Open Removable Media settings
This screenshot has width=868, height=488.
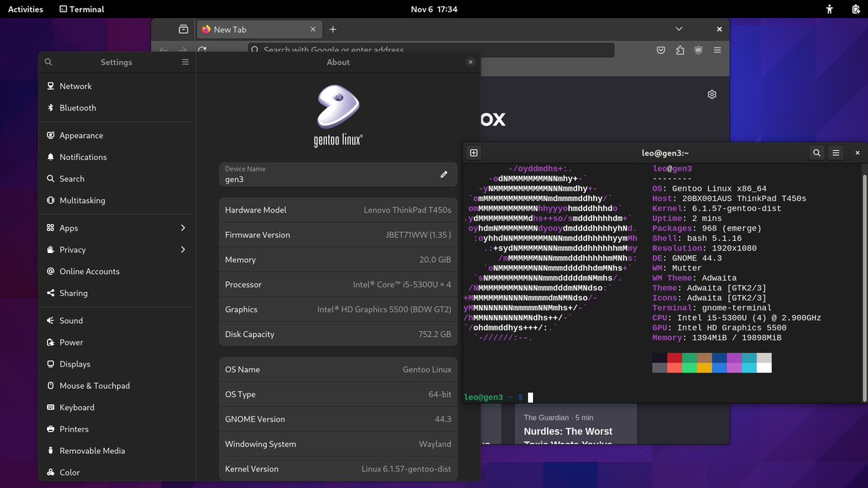point(116,450)
